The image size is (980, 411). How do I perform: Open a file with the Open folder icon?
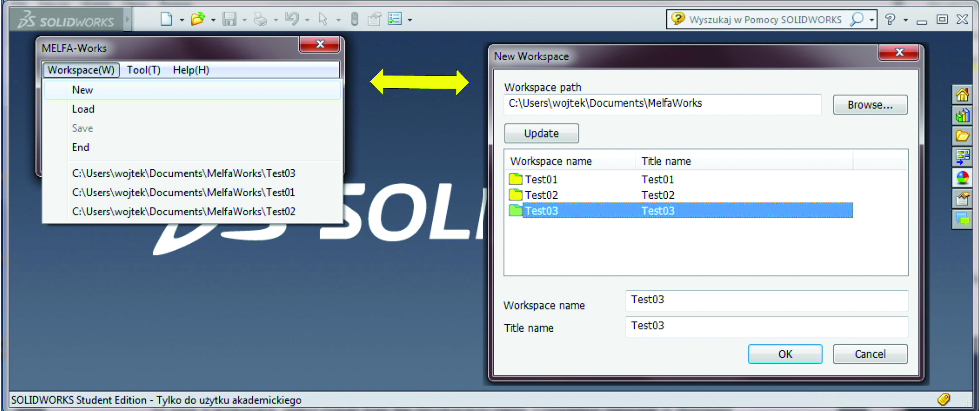click(198, 19)
